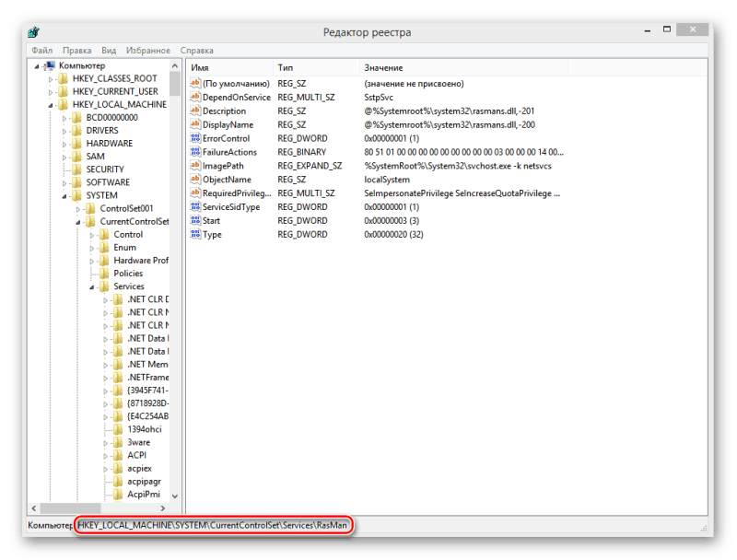Expand the HKEY_CURRENT_USER node arrow

point(51,92)
